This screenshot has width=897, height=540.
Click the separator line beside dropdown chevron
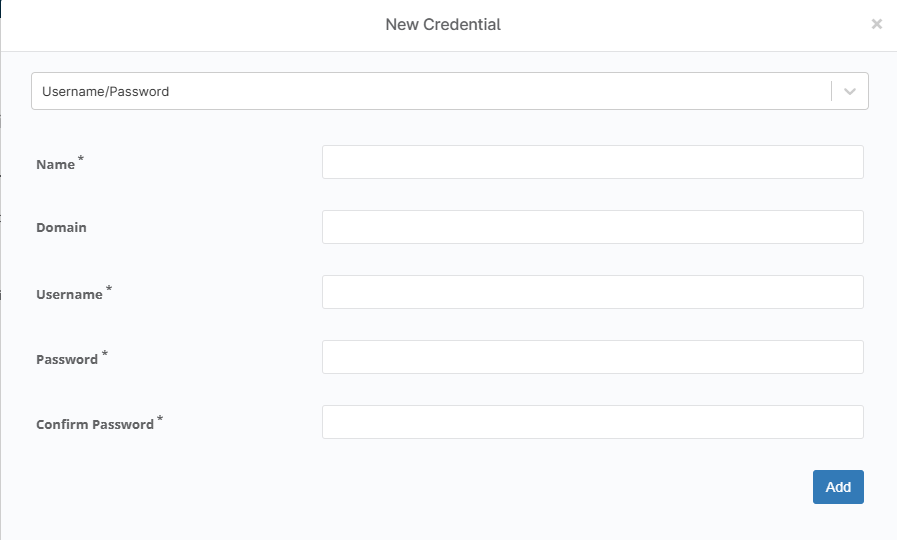(x=831, y=91)
